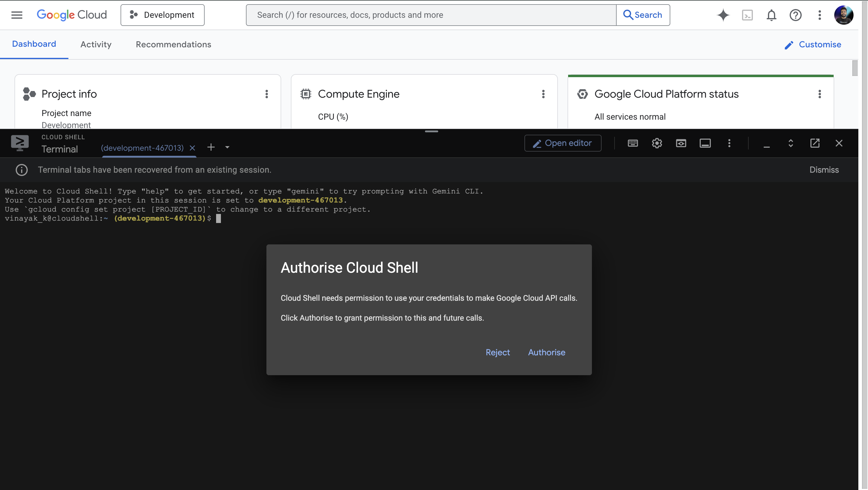The image size is (868, 490).
Task: Close the Cloud Shell panel
Action: click(x=839, y=143)
